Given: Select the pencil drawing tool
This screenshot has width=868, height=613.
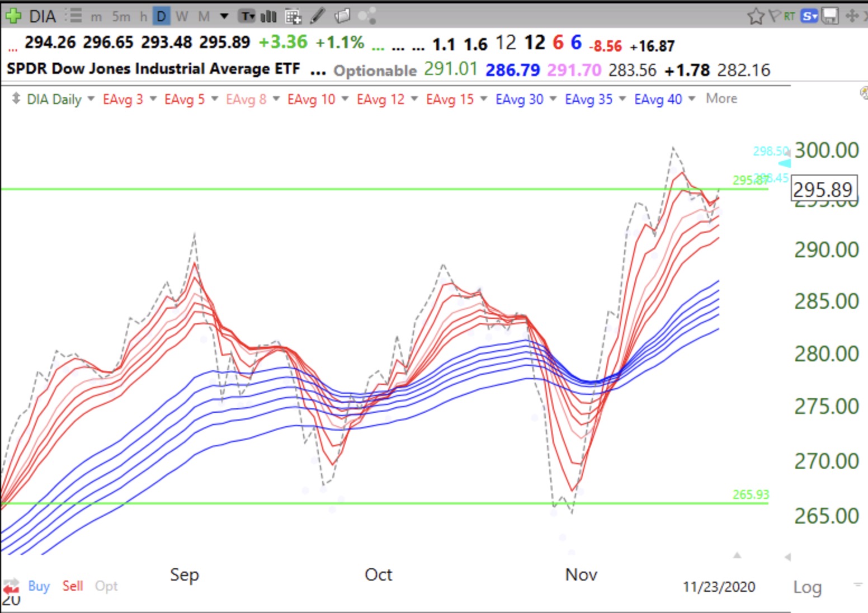Looking at the screenshot, I should click(x=317, y=16).
